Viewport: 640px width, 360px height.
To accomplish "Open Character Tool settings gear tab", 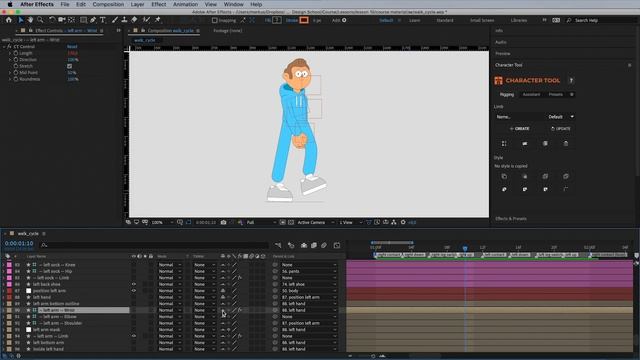I will point(572,94).
